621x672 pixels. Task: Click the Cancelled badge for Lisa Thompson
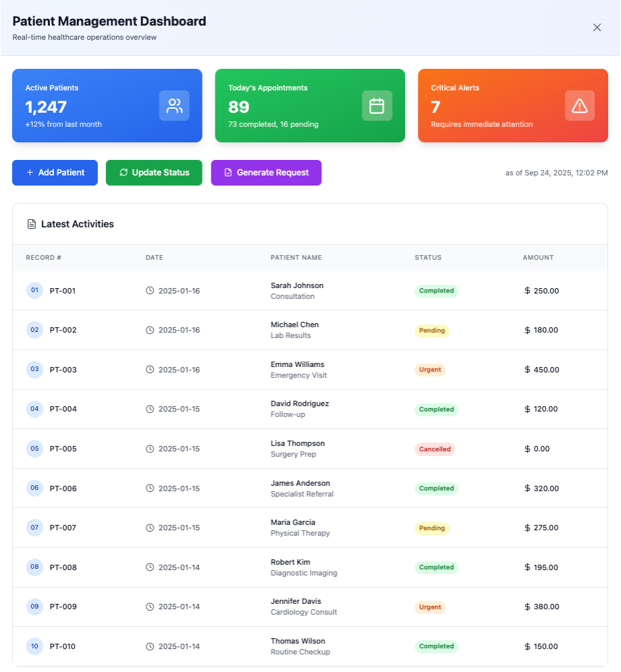coord(435,449)
